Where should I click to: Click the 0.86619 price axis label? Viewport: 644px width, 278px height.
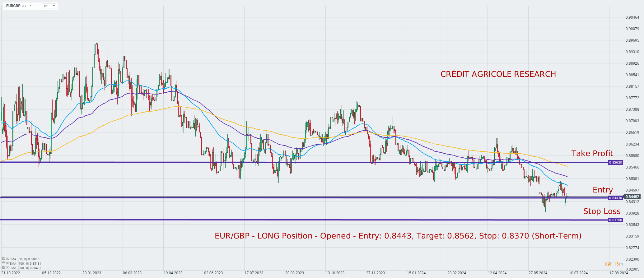pos(632,132)
